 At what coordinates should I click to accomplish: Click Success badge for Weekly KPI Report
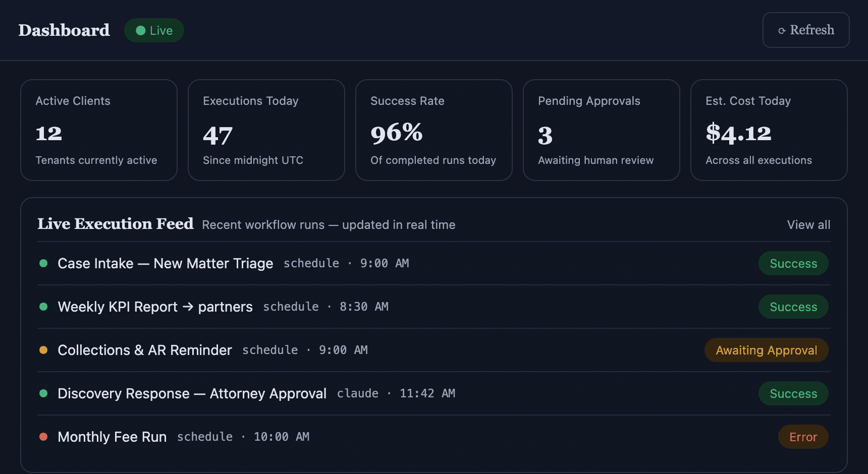(793, 307)
